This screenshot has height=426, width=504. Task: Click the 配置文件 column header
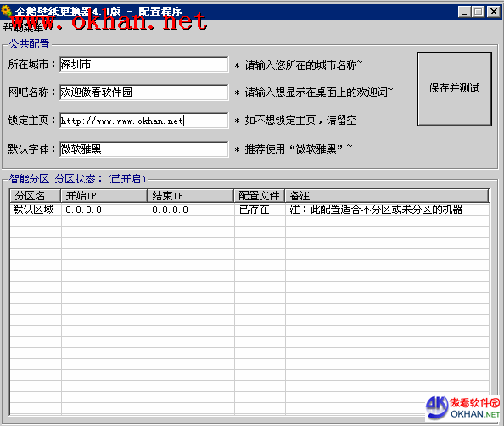click(260, 195)
